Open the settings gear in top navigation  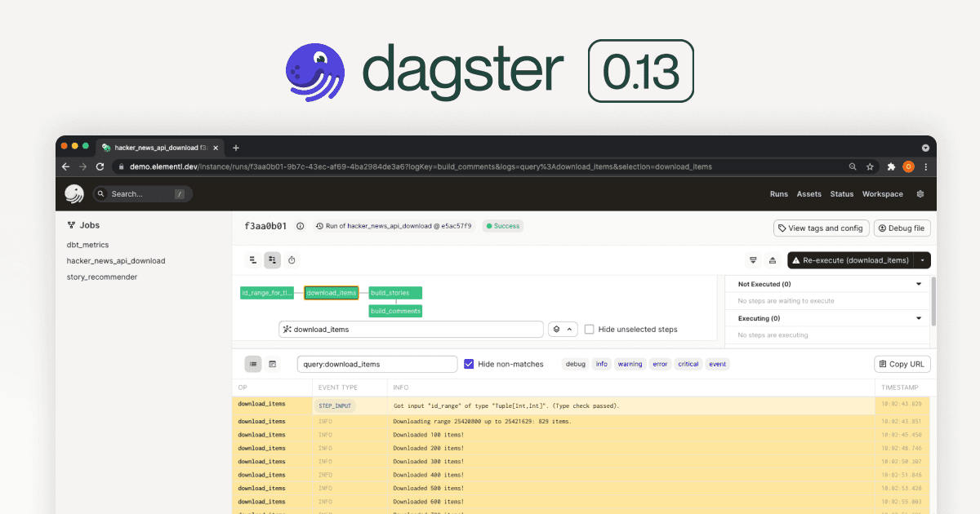coord(920,194)
